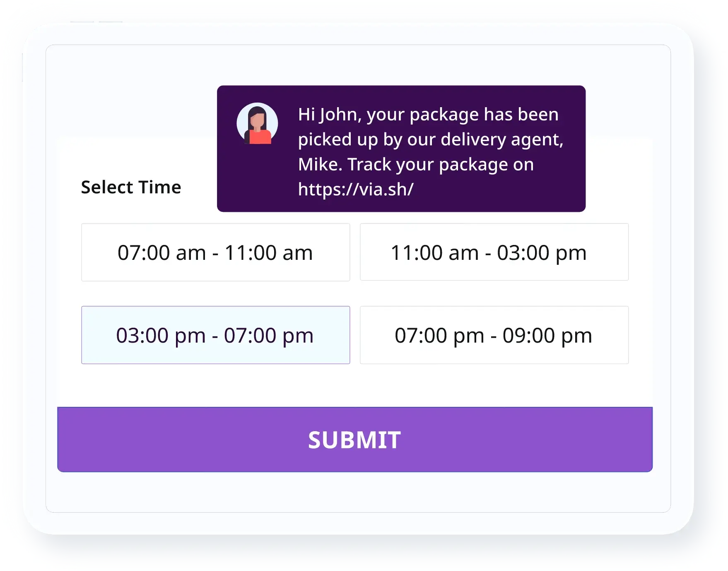The width and height of the screenshot is (728, 571).
Task: Choose the 11:00 am - 03:00 pm slot
Action: [x=494, y=252]
